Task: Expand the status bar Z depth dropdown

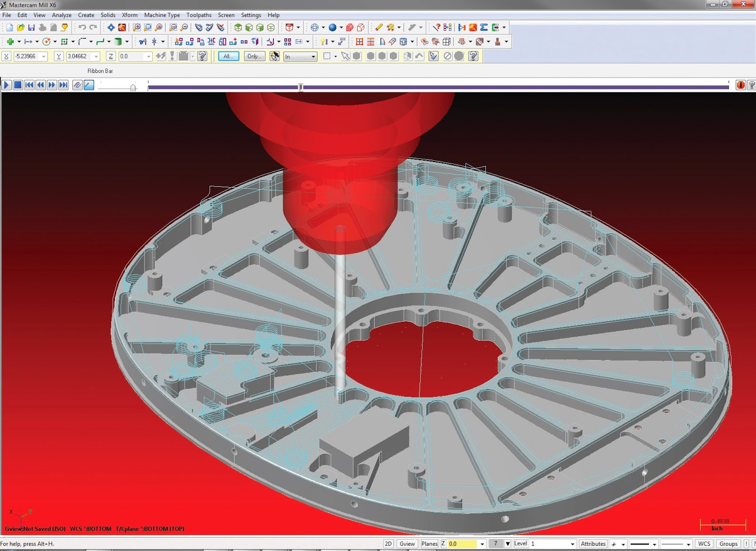Action: [x=482, y=544]
